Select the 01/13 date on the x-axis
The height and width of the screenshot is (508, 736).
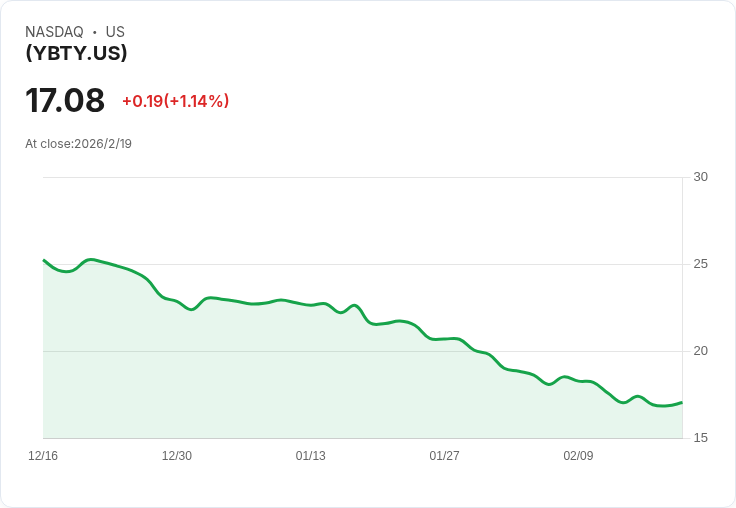click(x=311, y=456)
